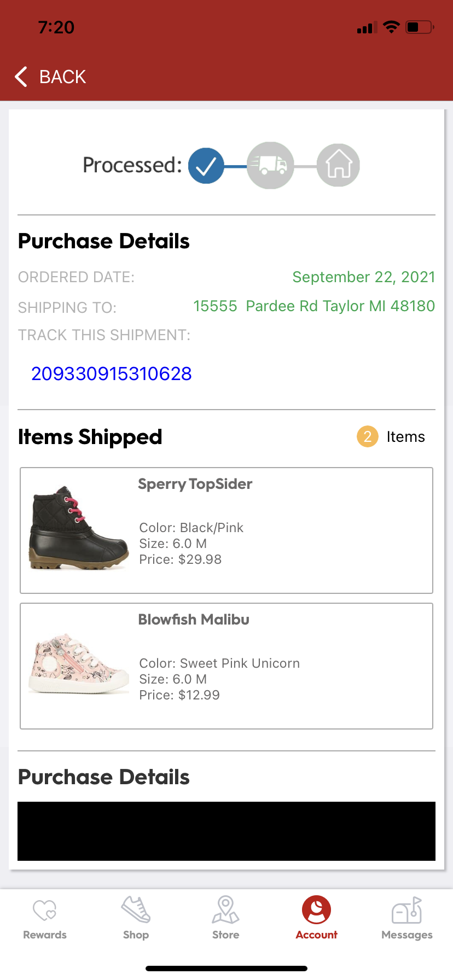This screenshot has width=453, height=980.
Task: Go back using the BACK label
Action: [62, 77]
